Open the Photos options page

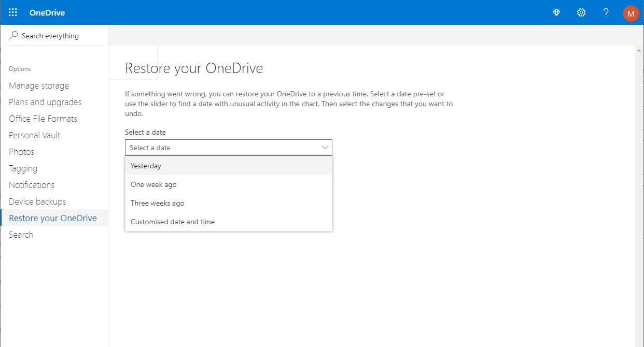(22, 152)
